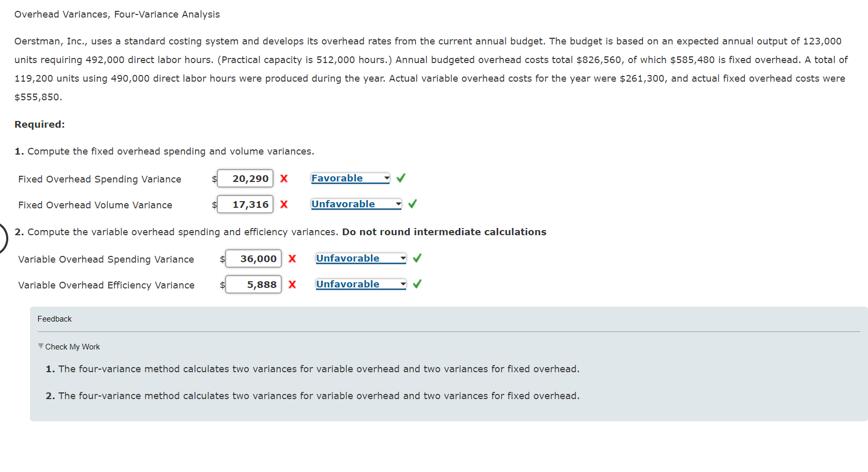Click the circular marker on the left edge
This screenshot has height=472, width=868.
point(2,238)
